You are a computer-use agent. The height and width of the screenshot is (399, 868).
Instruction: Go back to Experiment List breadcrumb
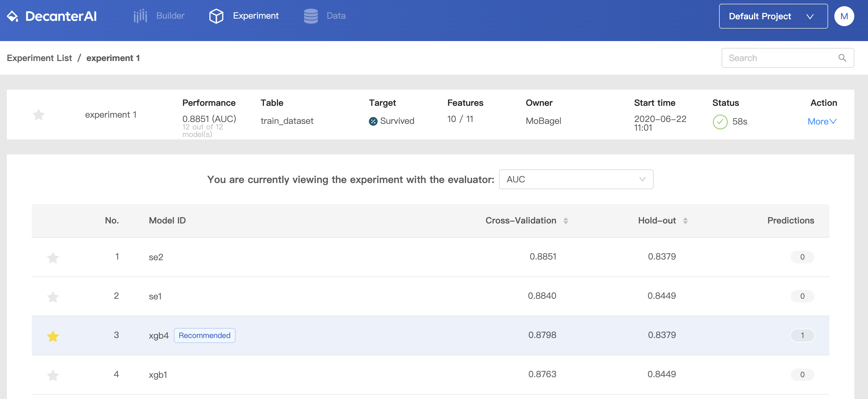[x=40, y=58]
